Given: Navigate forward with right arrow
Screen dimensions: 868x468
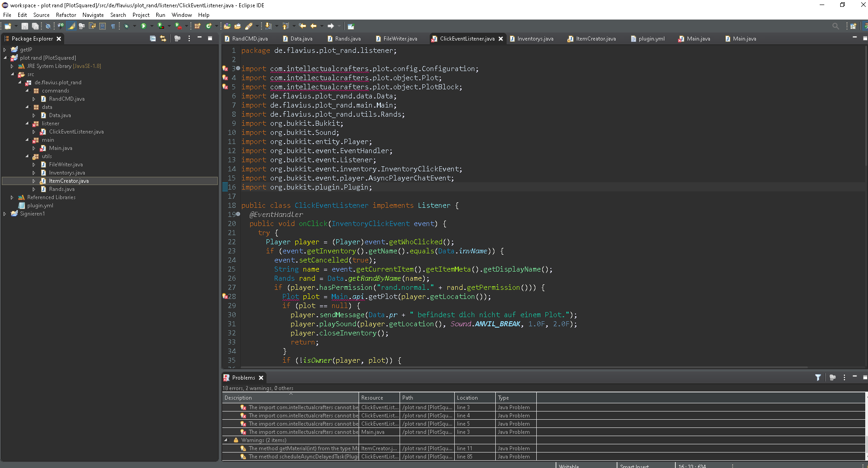Looking at the screenshot, I should [x=331, y=26].
